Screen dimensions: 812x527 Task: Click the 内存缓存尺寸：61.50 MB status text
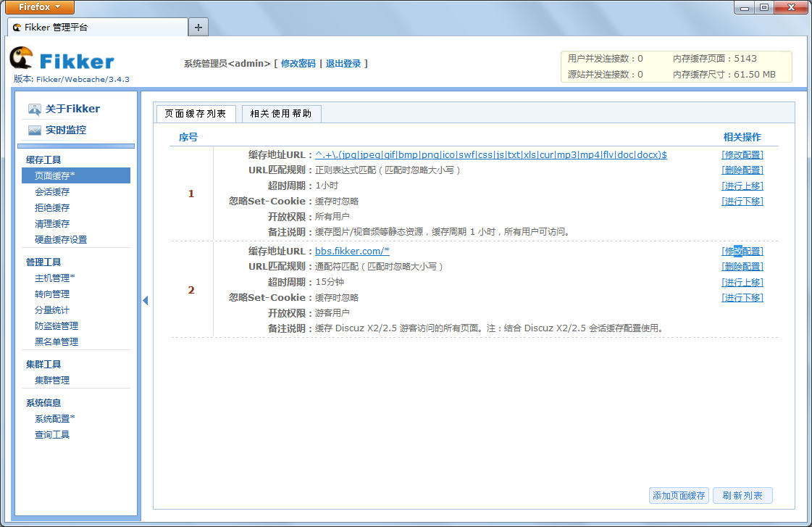[724, 74]
